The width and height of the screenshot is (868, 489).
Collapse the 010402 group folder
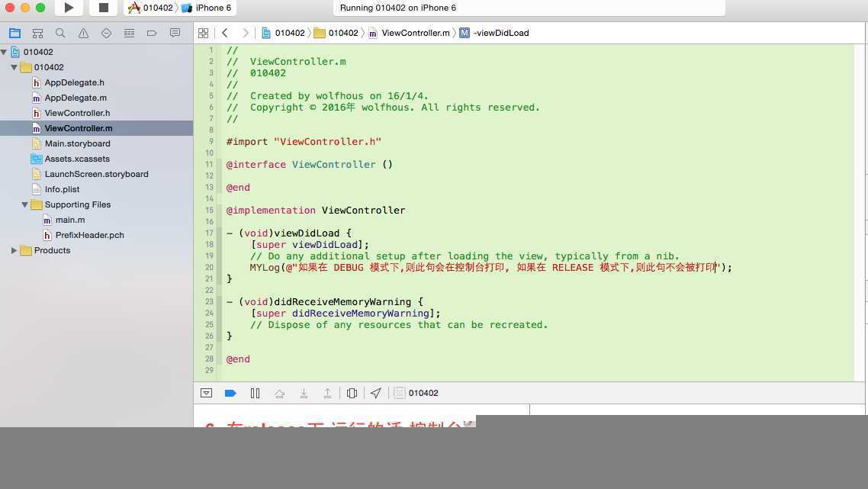[x=14, y=68]
